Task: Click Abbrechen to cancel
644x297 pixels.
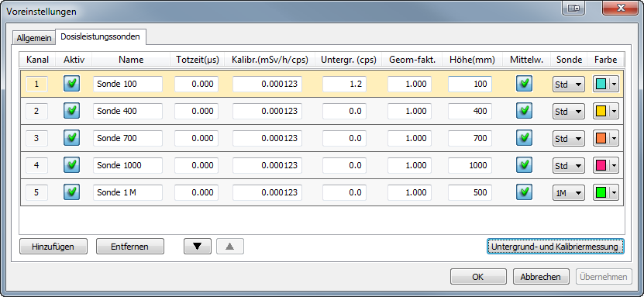Action: click(541, 277)
